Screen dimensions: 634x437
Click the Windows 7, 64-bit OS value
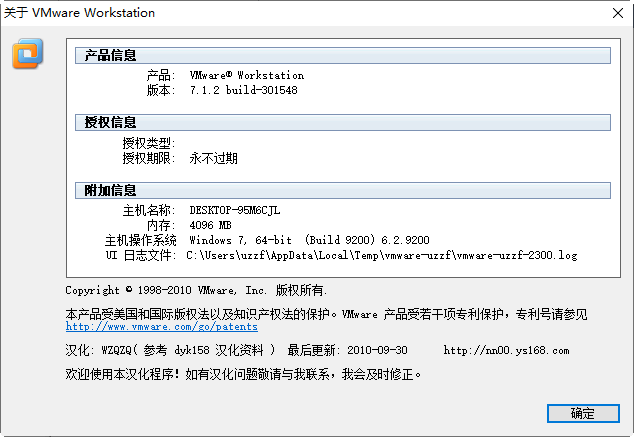309,240
